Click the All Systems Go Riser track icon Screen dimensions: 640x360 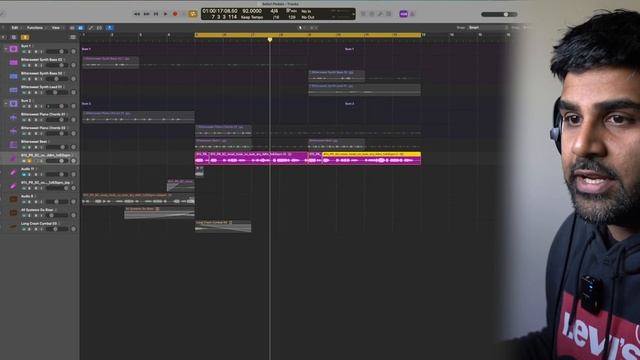pyautogui.click(x=13, y=213)
